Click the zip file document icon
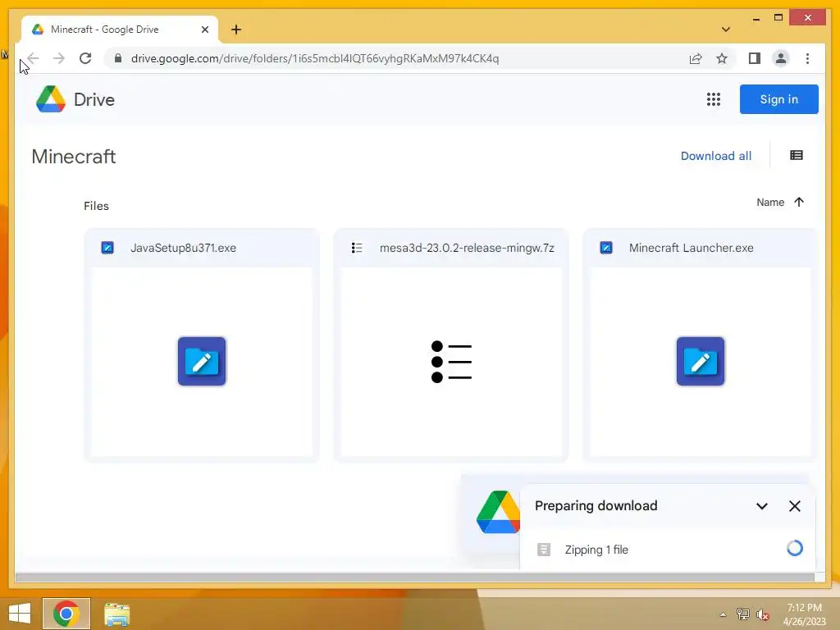Image resolution: width=840 pixels, height=630 pixels. pyautogui.click(x=544, y=550)
